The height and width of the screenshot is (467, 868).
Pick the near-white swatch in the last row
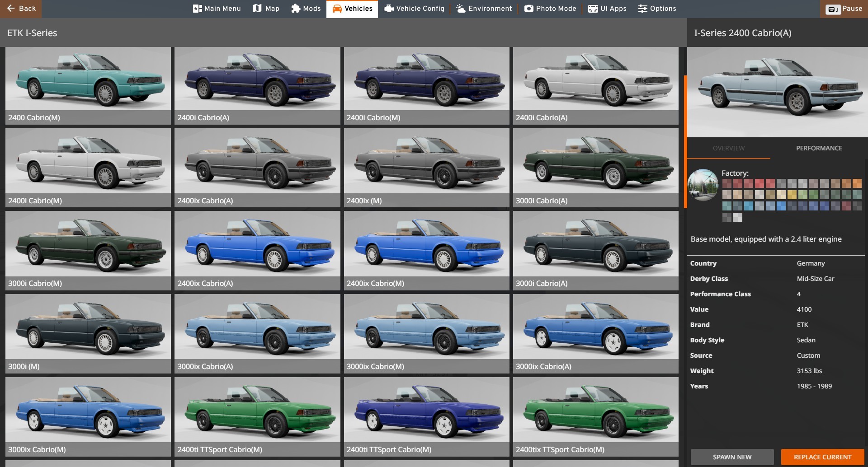[738, 217]
